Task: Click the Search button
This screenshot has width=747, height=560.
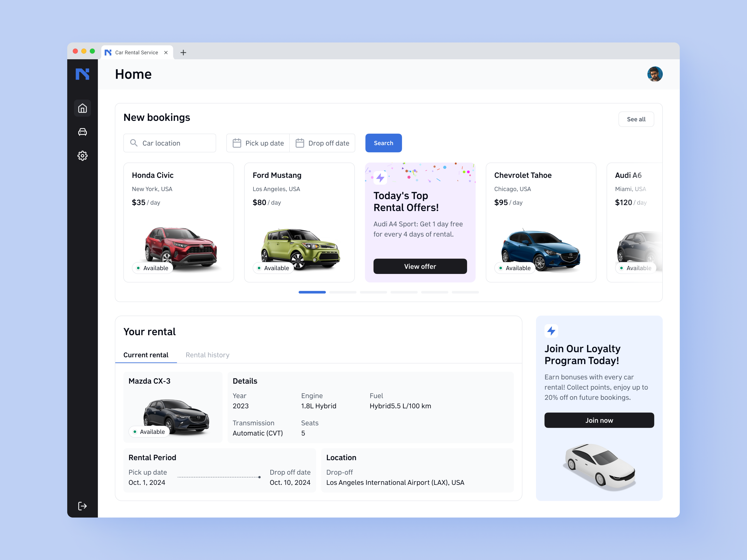Action: (383, 143)
